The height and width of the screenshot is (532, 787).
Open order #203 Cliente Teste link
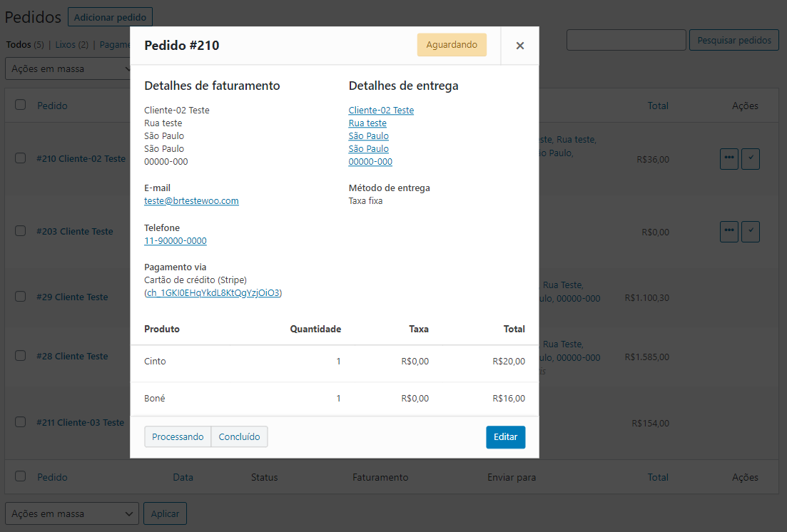75,231
